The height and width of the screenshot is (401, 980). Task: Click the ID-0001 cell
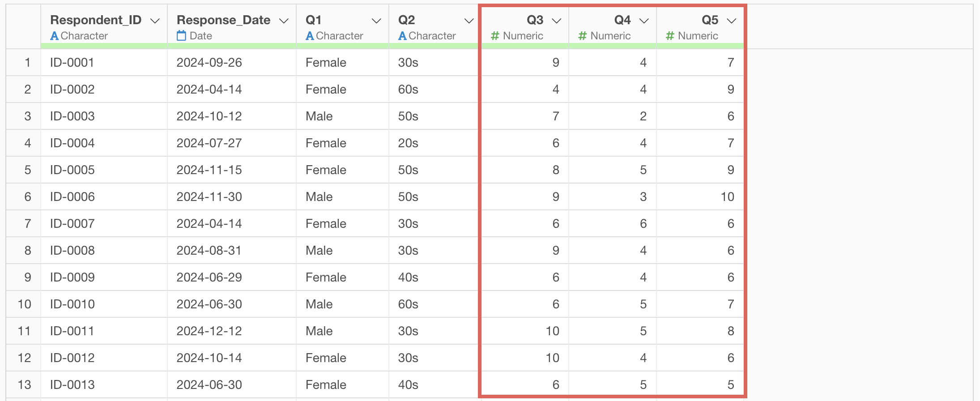(104, 62)
